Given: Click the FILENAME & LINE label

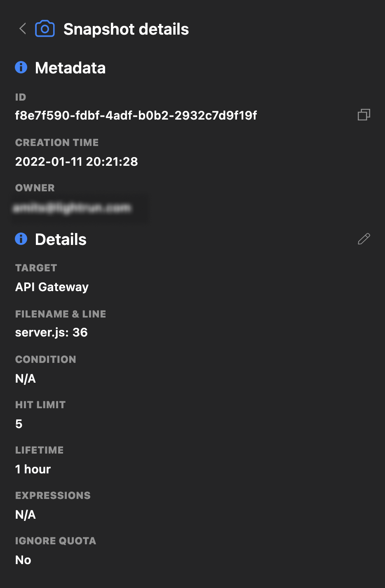Looking at the screenshot, I should [61, 314].
